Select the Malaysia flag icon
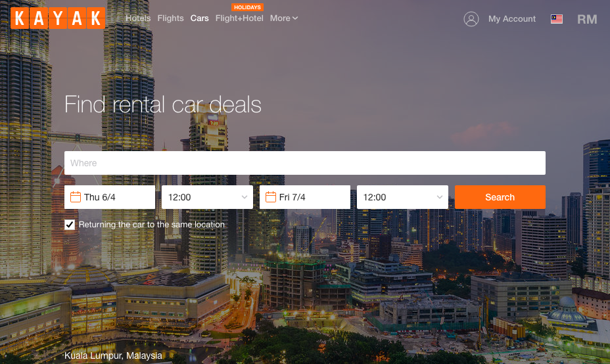The height and width of the screenshot is (364, 610). [557, 18]
